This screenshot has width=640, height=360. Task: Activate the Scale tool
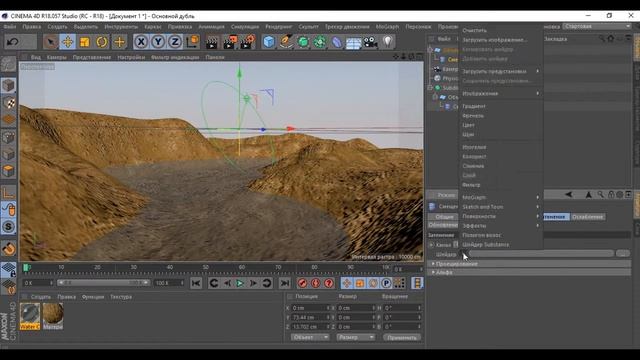pos(85,42)
